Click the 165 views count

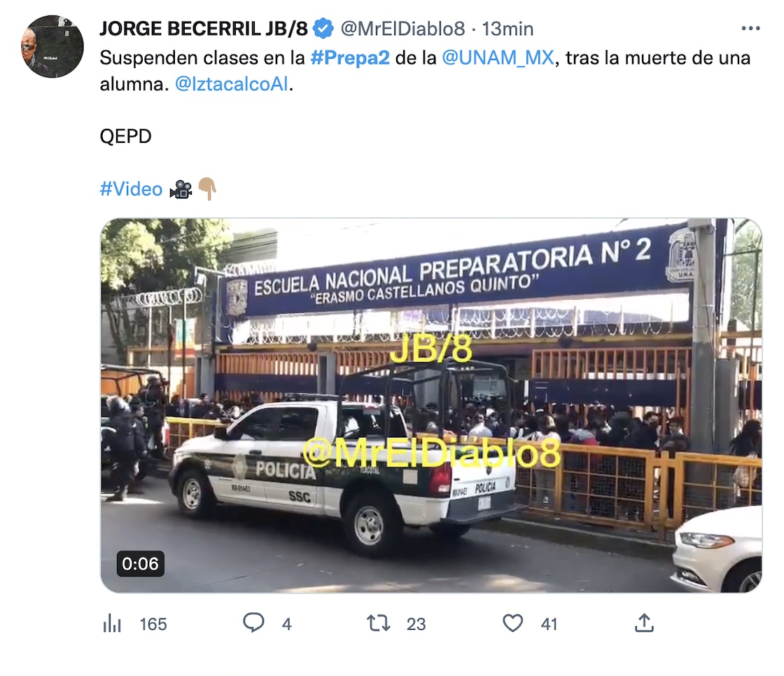[x=153, y=624]
